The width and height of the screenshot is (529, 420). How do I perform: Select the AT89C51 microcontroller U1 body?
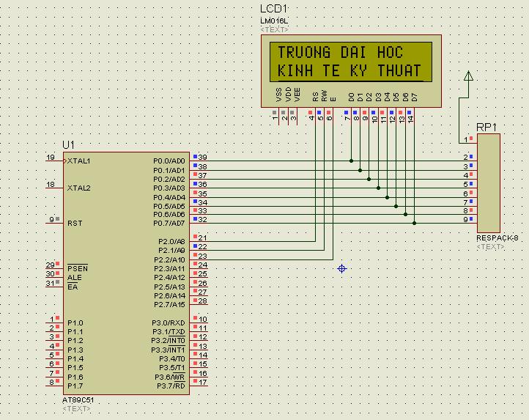coord(126,273)
